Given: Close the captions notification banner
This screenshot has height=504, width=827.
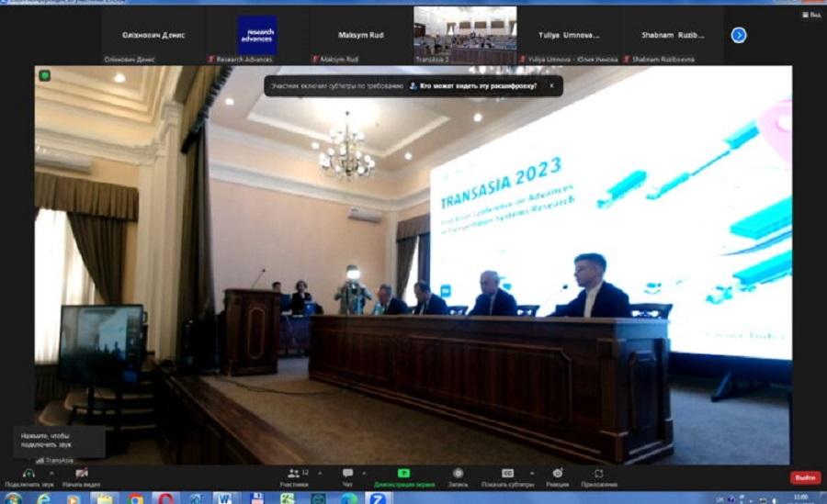Looking at the screenshot, I should [551, 86].
